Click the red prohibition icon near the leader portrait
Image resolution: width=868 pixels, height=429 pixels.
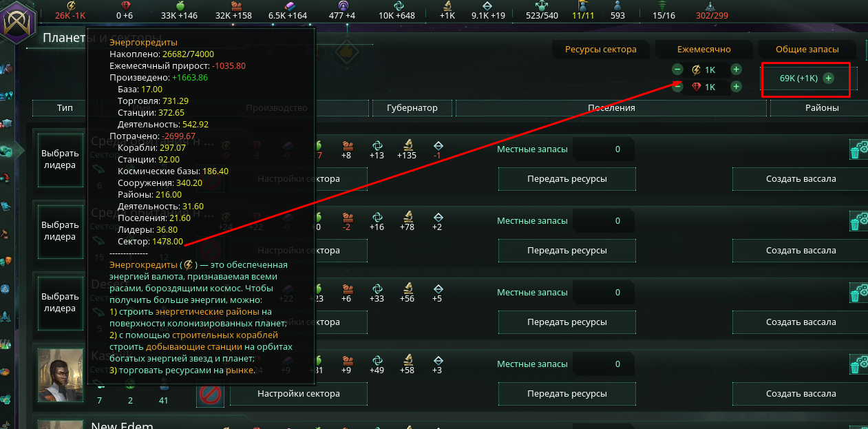click(x=210, y=395)
